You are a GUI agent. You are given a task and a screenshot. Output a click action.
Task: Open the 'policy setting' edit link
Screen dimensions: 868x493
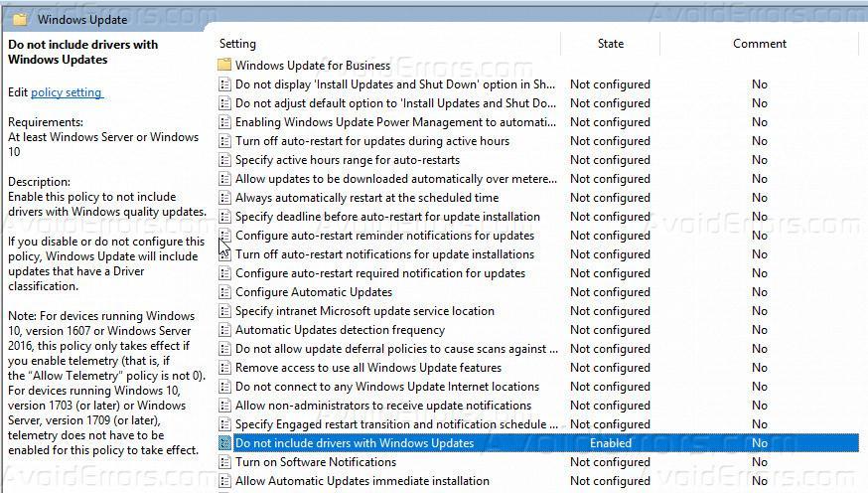click(x=66, y=92)
